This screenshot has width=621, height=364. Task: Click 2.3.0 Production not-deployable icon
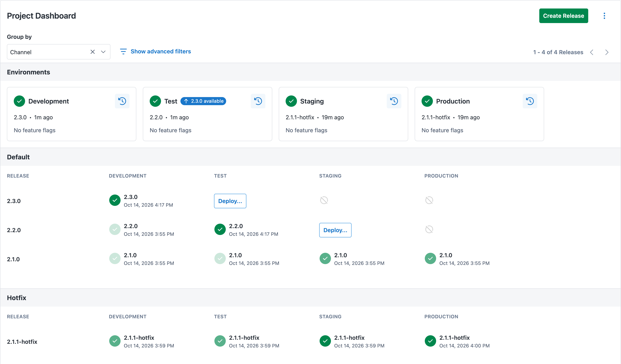point(429,200)
